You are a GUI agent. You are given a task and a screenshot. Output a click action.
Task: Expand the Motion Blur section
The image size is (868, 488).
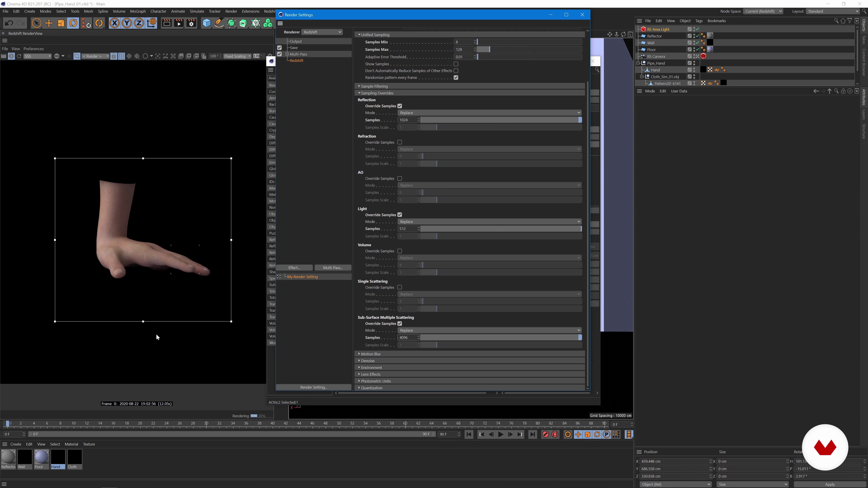469,354
